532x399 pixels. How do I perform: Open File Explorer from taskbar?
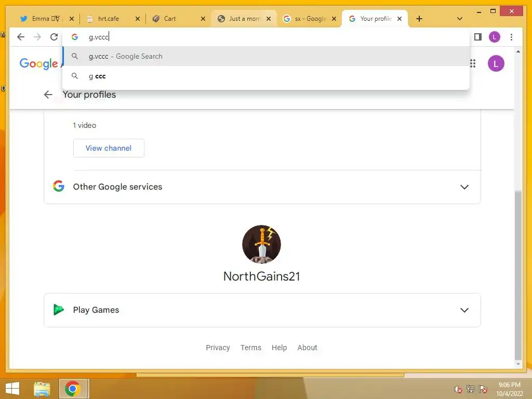(42, 389)
